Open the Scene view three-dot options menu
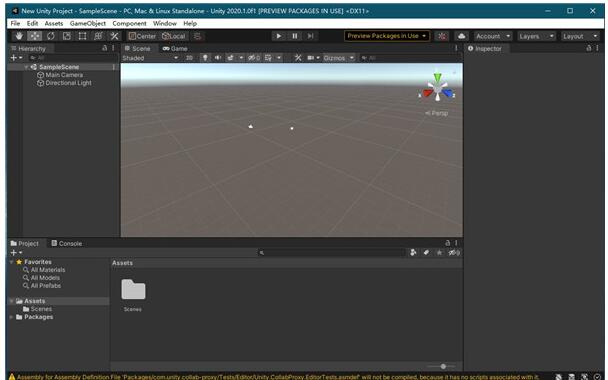 456,48
